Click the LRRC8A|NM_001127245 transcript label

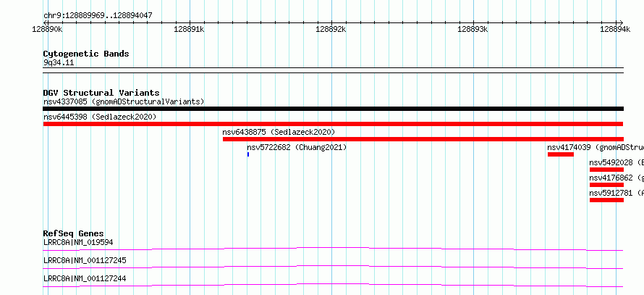pos(85,260)
